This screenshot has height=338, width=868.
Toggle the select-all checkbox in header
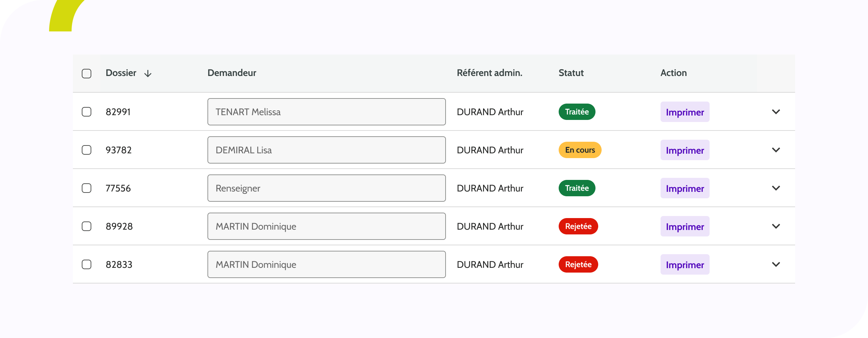pyautogui.click(x=87, y=74)
